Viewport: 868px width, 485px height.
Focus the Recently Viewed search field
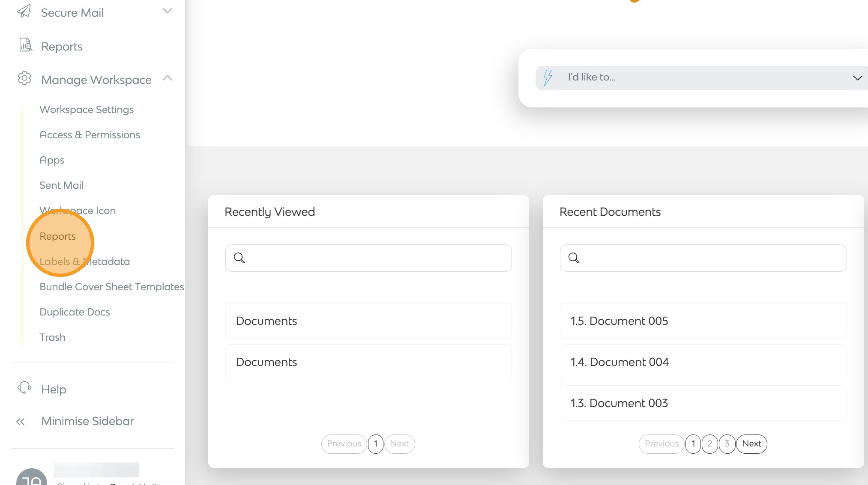(377, 258)
